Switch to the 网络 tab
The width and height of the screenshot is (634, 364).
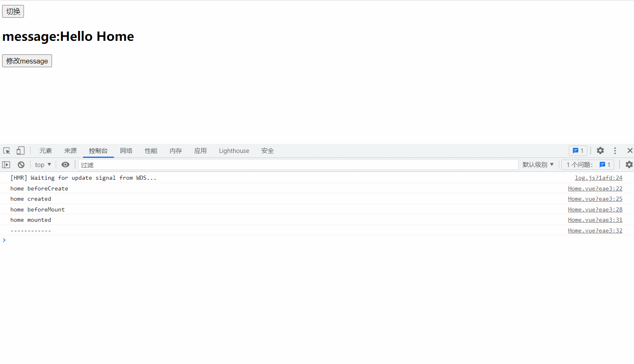click(x=126, y=151)
